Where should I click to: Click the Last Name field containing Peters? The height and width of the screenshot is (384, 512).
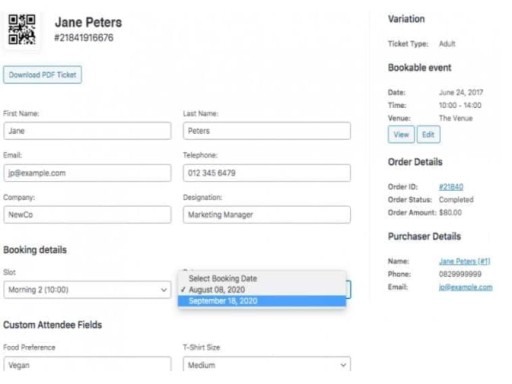point(267,131)
